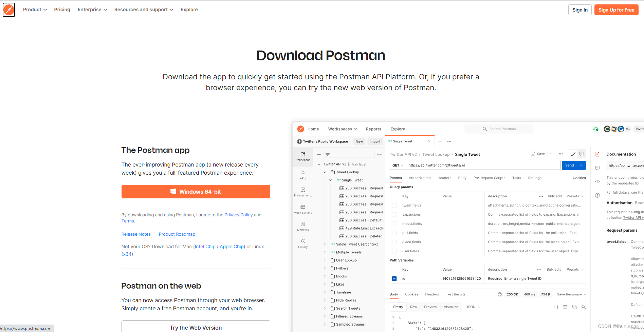Click the Save icon for Single Tweet

coord(533,154)
